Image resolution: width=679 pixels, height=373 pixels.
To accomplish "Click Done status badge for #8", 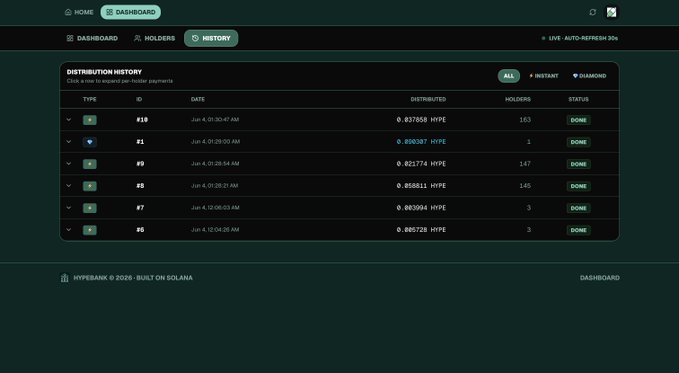I will tap(579, 186).
